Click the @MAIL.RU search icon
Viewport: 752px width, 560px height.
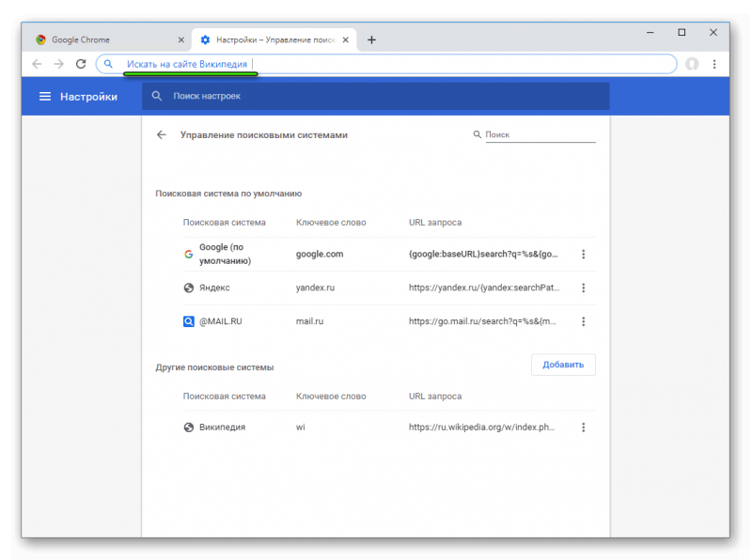[189, 321]
